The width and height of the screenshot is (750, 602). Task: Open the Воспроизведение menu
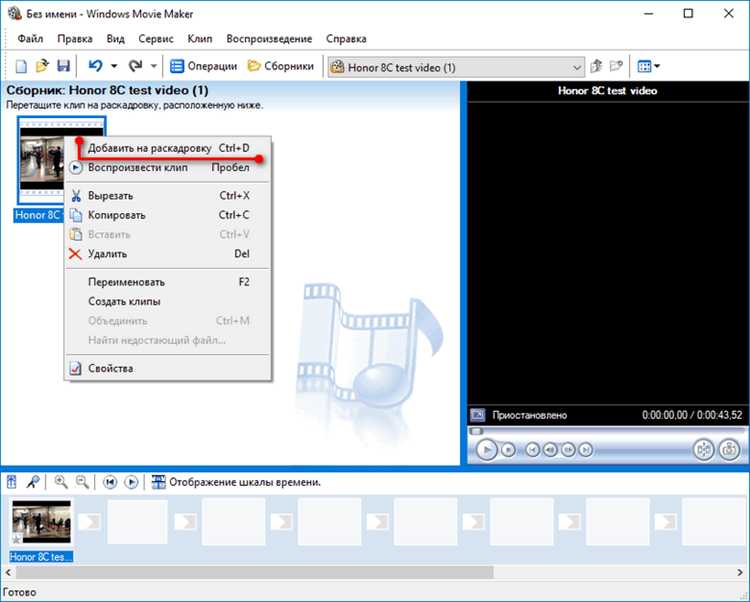pos(269,39)
